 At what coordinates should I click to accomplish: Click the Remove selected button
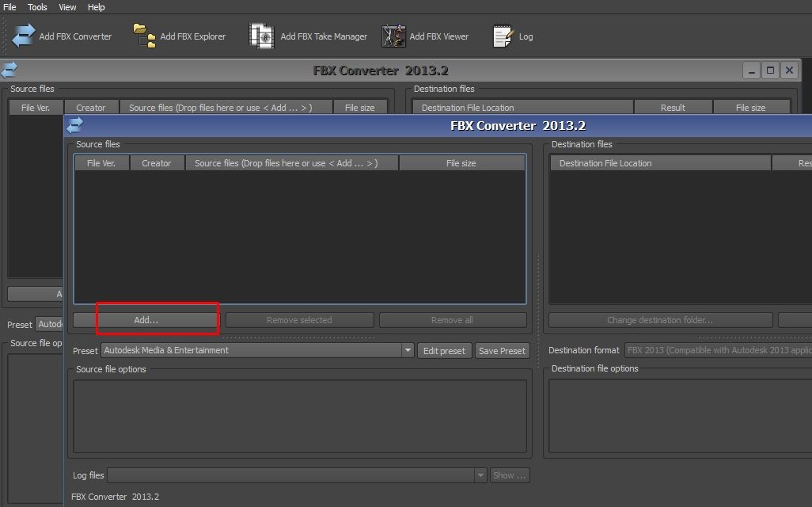pyautogui.click(x=299, y=320)
